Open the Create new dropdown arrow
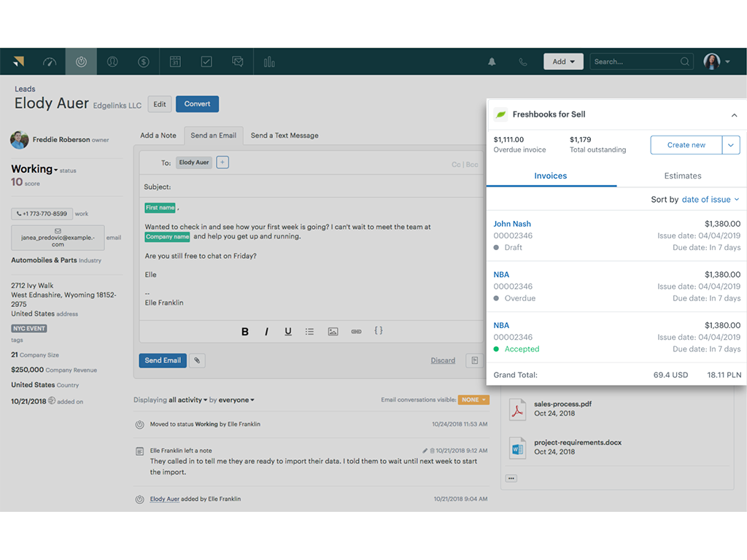The image size is (747, 560). click(731, 145)
